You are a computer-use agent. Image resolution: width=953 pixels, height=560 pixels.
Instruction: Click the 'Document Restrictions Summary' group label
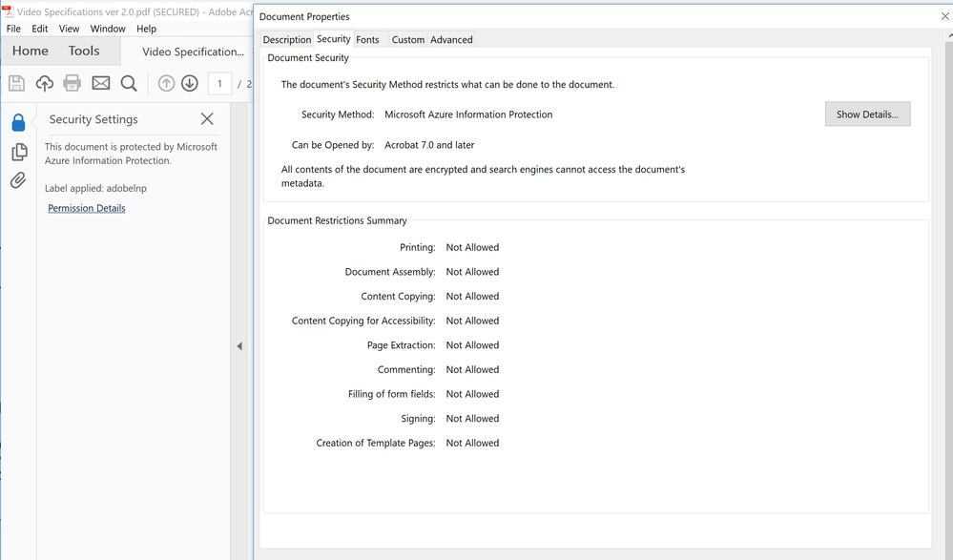pos(338,220)
